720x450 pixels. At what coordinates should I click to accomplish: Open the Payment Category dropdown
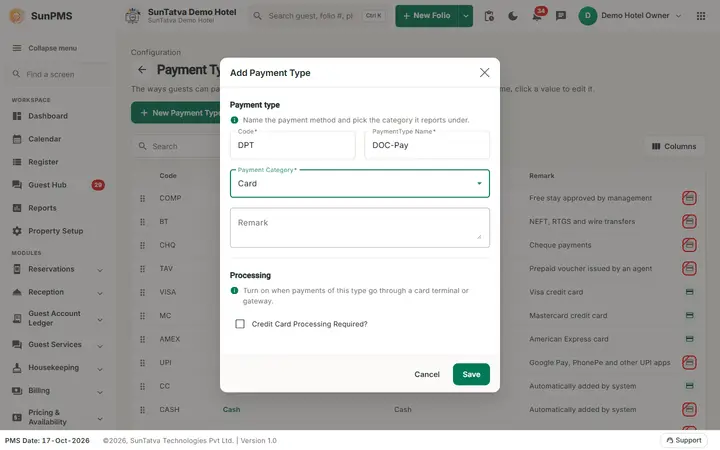pos(360,183)
